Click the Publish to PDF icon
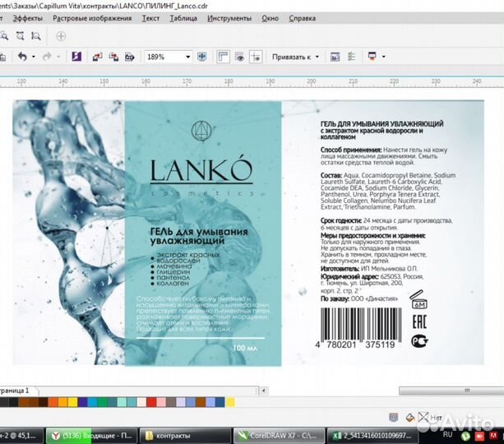 (131, 57)
